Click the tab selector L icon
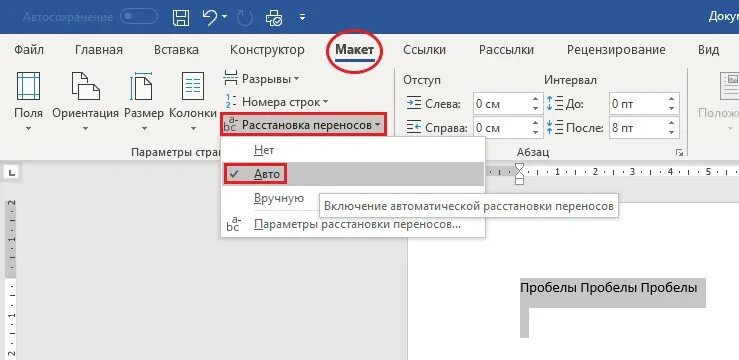 tap(12, 173)
